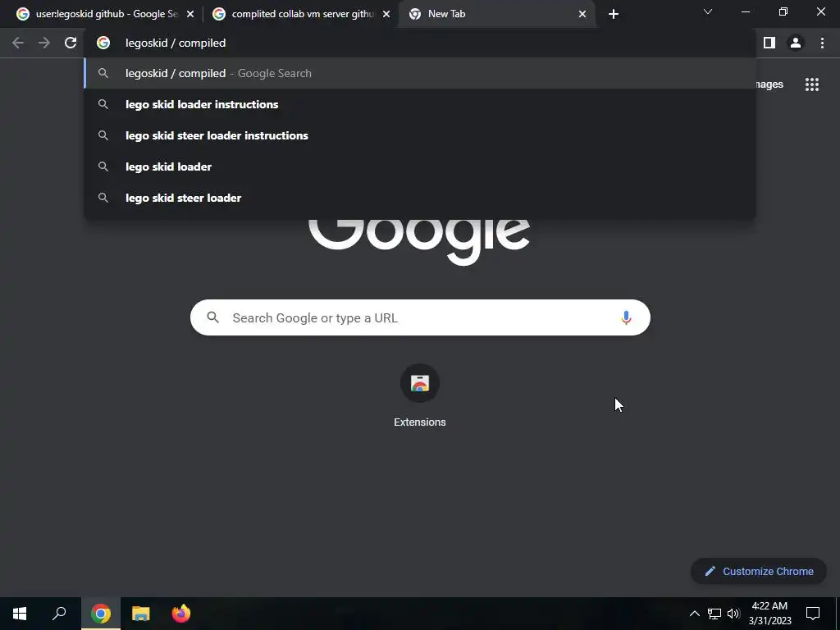This screenshot has height=630, width=840.
Task: Open a new tab with plus button
Action: [614, 14]
